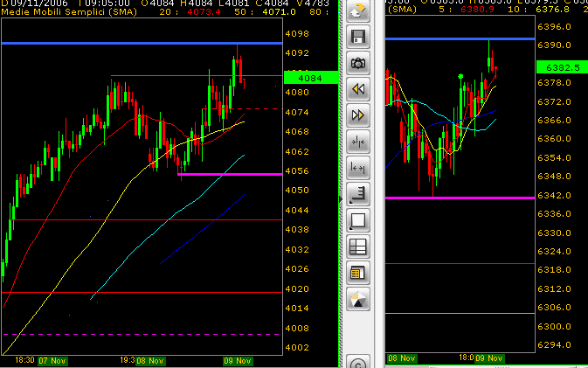Click the '09 Nov' date label on left chart
This screenshot has width=588, height=368.
[x=238, y=361]
